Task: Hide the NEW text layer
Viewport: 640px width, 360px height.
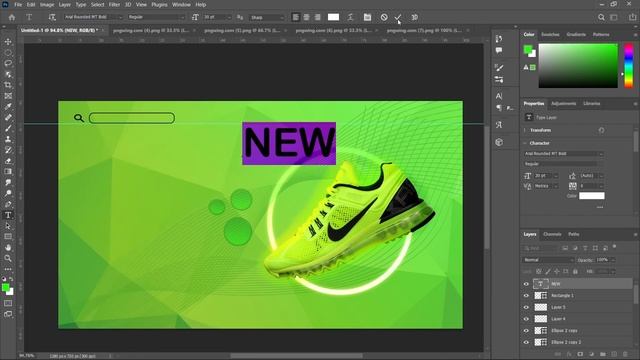Action: pos(526,284)
